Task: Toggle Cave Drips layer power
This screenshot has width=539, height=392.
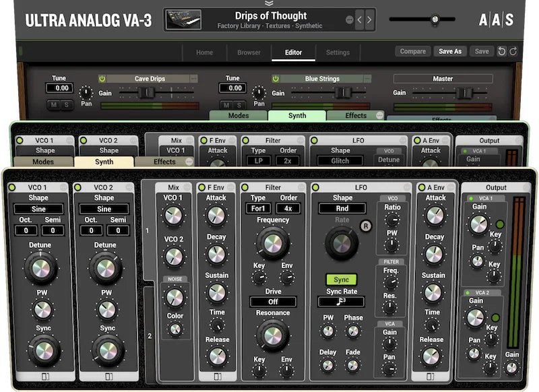Action: point(102,79)
